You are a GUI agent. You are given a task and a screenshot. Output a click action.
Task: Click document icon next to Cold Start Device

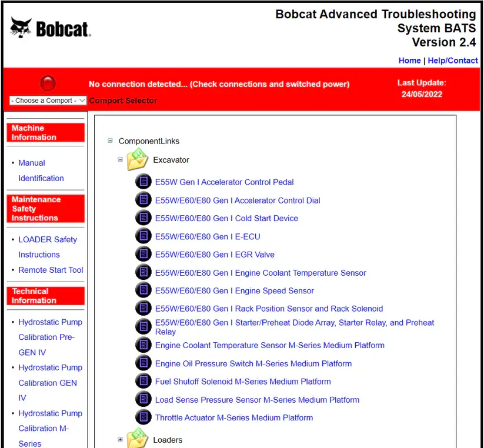pyautogui.click(x=143, y=218)
